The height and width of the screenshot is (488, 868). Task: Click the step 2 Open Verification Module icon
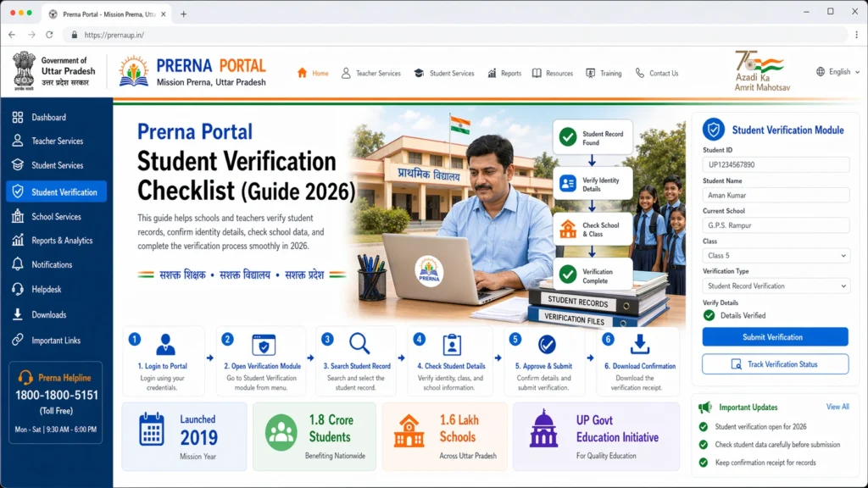(x=264, y=345)
